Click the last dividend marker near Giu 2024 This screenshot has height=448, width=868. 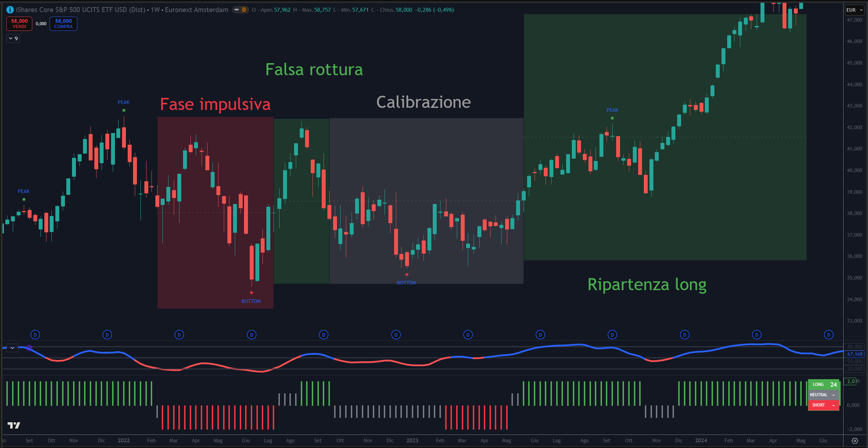click(x=829, y=334)
